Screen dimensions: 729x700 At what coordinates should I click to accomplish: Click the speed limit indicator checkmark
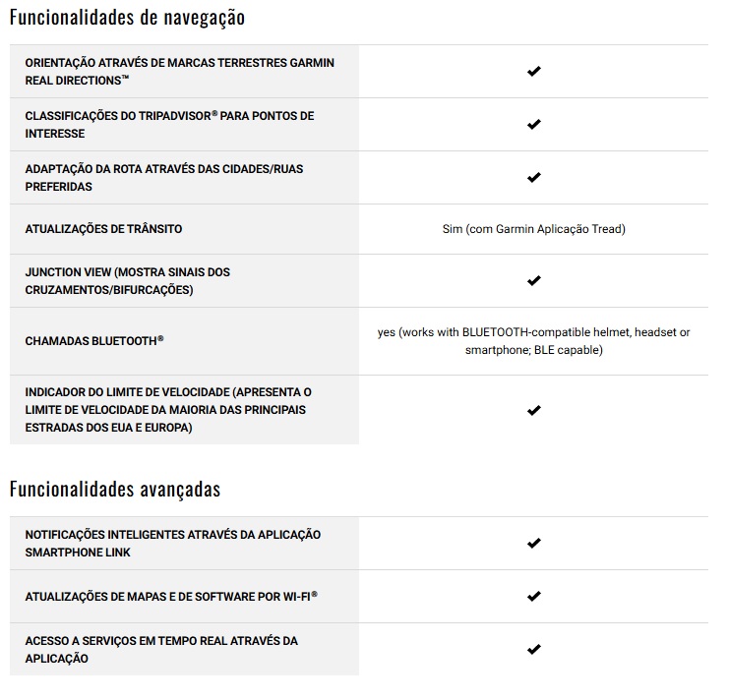pos(533,410)
